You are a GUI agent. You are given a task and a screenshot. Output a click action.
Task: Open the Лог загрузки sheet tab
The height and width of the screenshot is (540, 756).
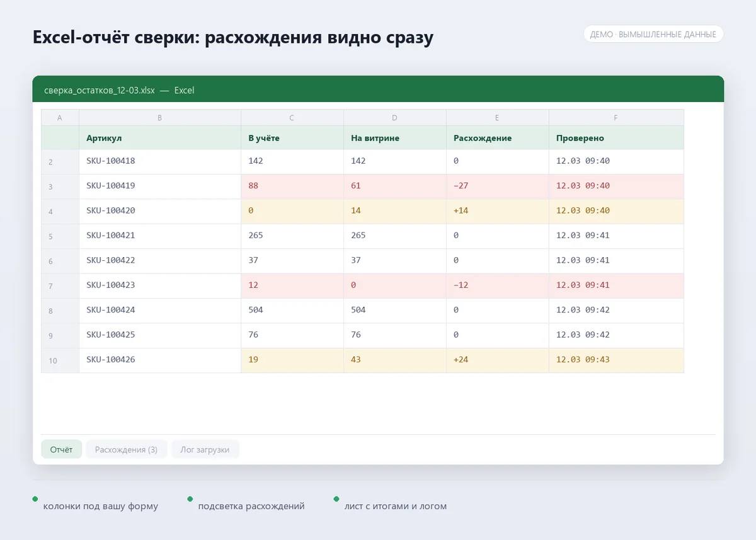(205, 450)
